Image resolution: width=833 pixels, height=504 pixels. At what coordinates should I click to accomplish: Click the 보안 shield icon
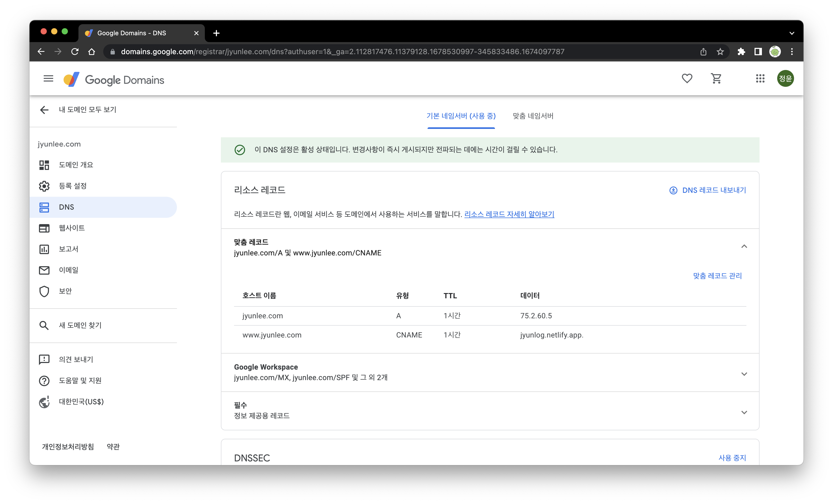44,291
